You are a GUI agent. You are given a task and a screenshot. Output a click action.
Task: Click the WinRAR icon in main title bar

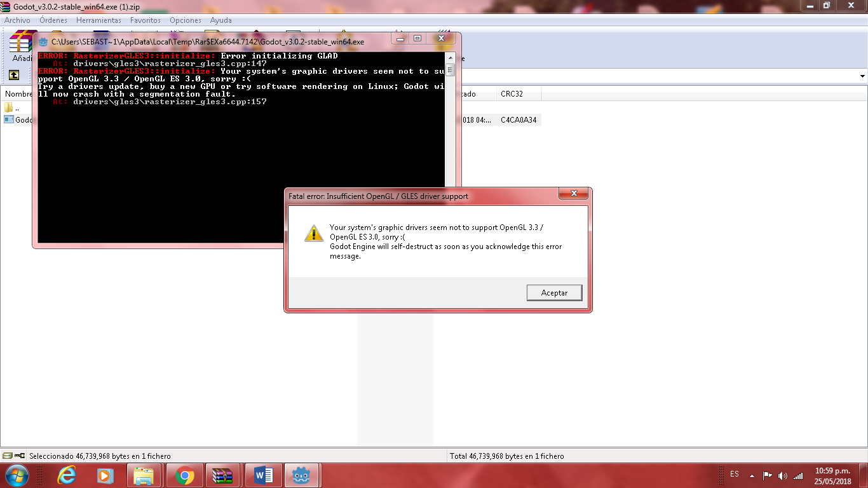[6, 6]
